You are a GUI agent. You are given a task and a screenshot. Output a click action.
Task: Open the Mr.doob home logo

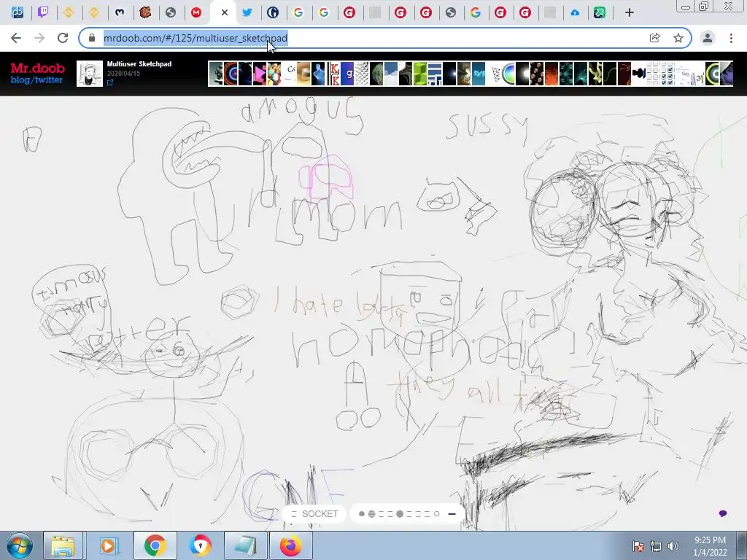38,68
